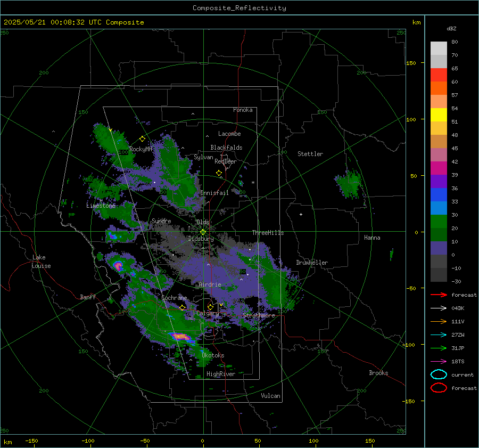Click the white plus marker west of Hanna
Image resolution: width=479 pixels, height=448 pixels.
click(x=301, y=214)
